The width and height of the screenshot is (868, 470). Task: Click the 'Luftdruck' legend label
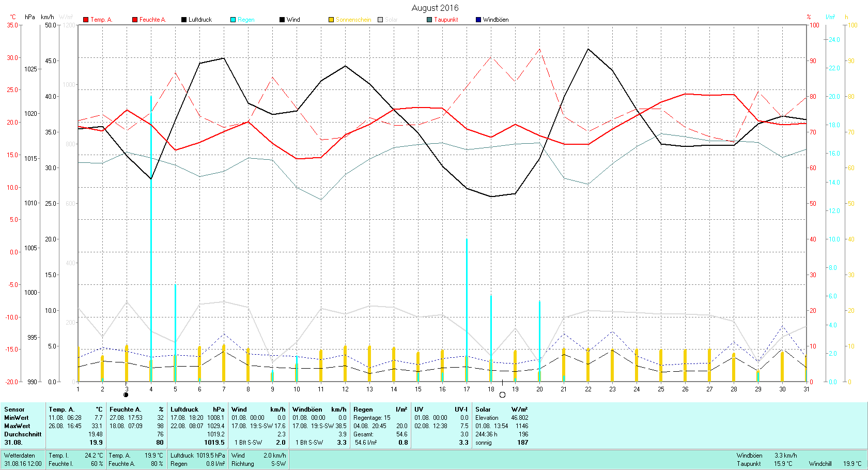click(200, 20)
